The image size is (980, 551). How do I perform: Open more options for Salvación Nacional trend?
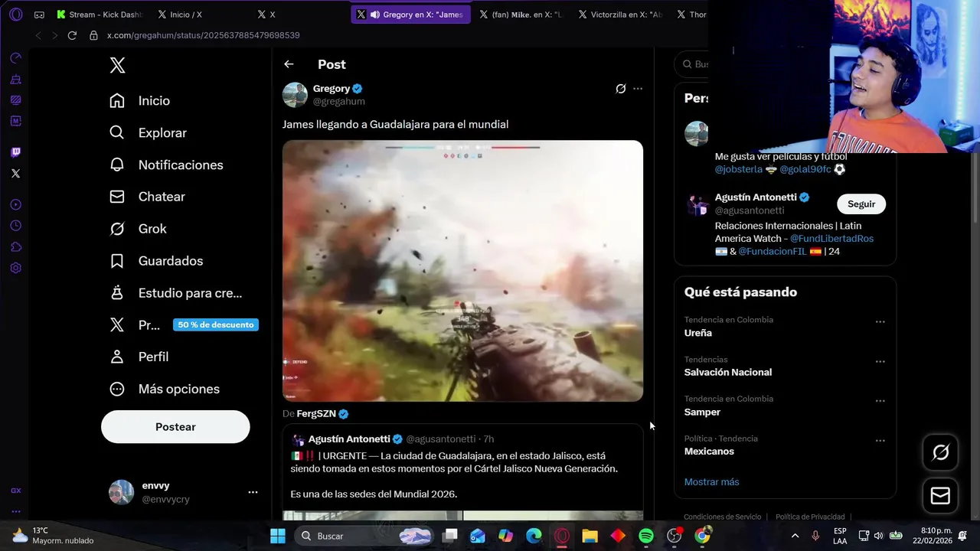(x=880, y=361)
